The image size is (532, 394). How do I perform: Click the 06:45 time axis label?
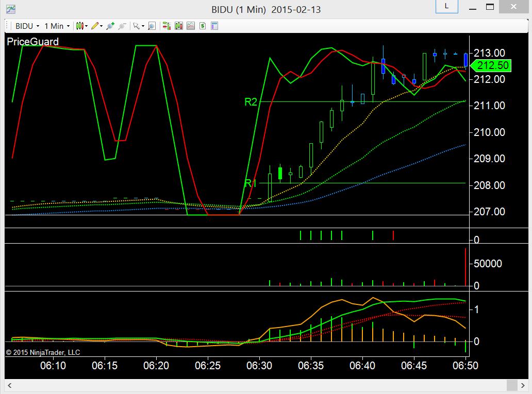(414, 366)
